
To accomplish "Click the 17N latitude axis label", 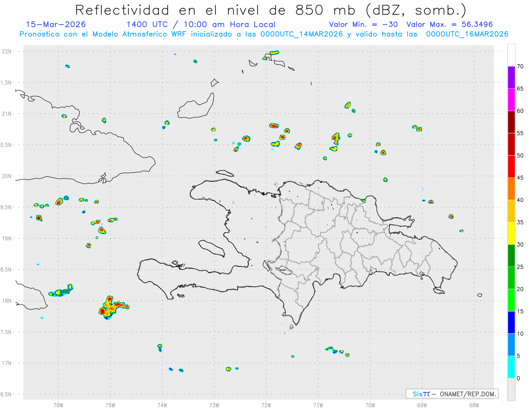I will [x=8, y=363].
